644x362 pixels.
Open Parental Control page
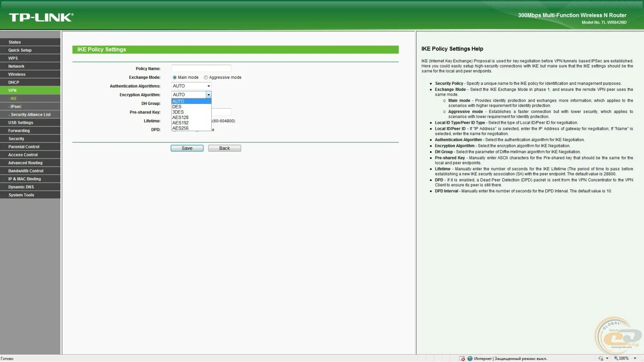click(30, 147)
